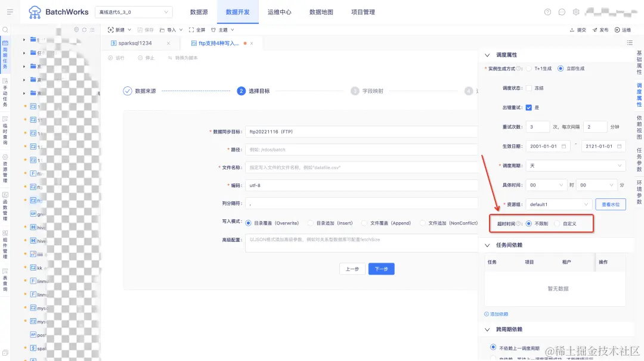644x361 pixels.
Task: Click 上一步 previous-step button
Action: pos(352,269)
